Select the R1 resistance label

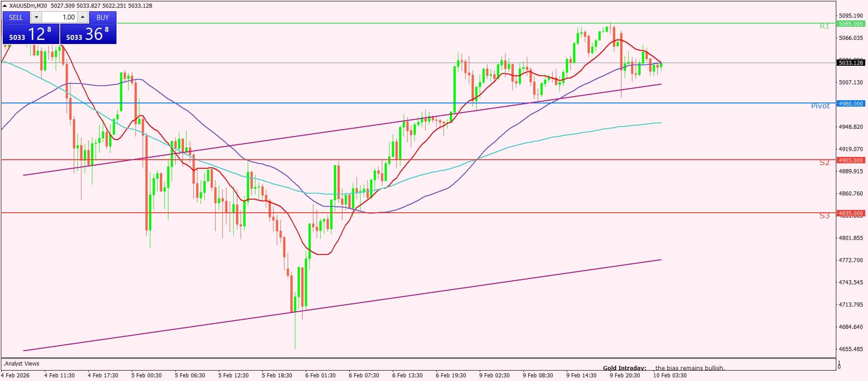(x=825, y=26)
